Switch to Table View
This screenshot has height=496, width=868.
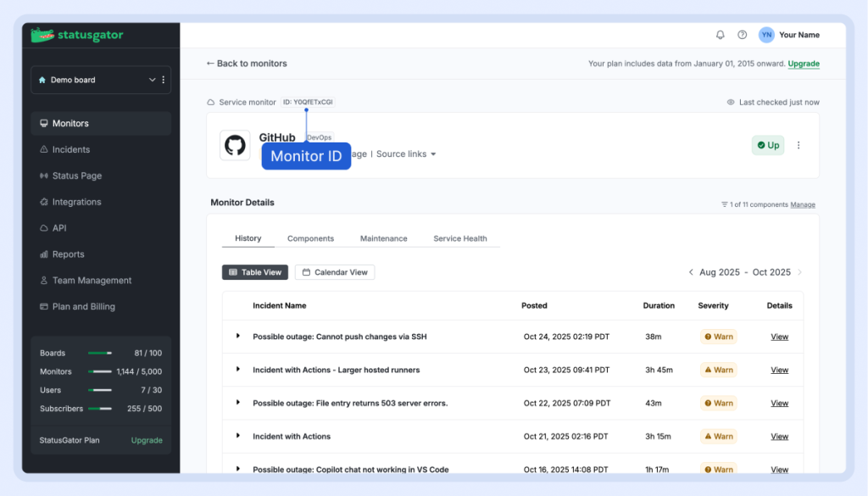(254, 272)
